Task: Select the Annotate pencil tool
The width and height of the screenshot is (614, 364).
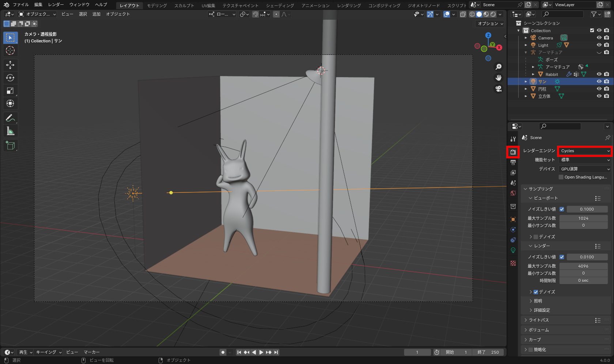Action: click(10, 118)
